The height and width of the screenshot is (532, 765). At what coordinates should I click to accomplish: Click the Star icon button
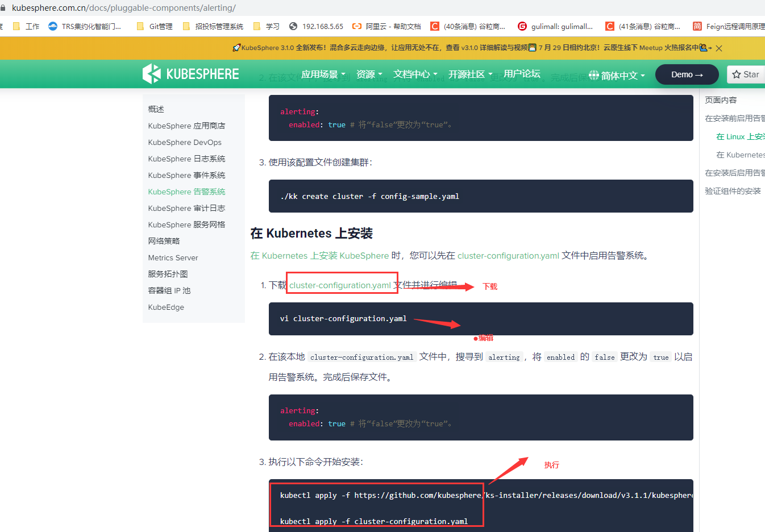746,74
